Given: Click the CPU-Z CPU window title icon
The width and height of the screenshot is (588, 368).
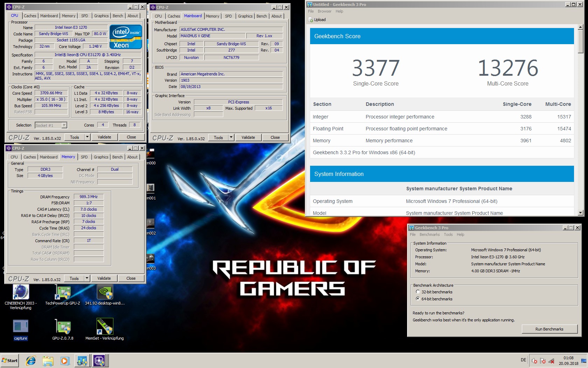Looking at the screenshot, I should pyautogui.click(x=9, y=7).
